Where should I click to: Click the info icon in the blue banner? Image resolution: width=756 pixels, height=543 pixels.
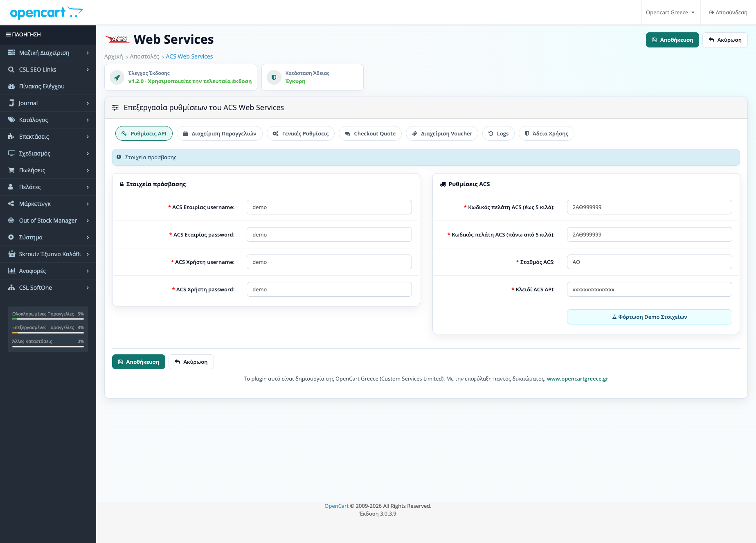pos(119,157)
